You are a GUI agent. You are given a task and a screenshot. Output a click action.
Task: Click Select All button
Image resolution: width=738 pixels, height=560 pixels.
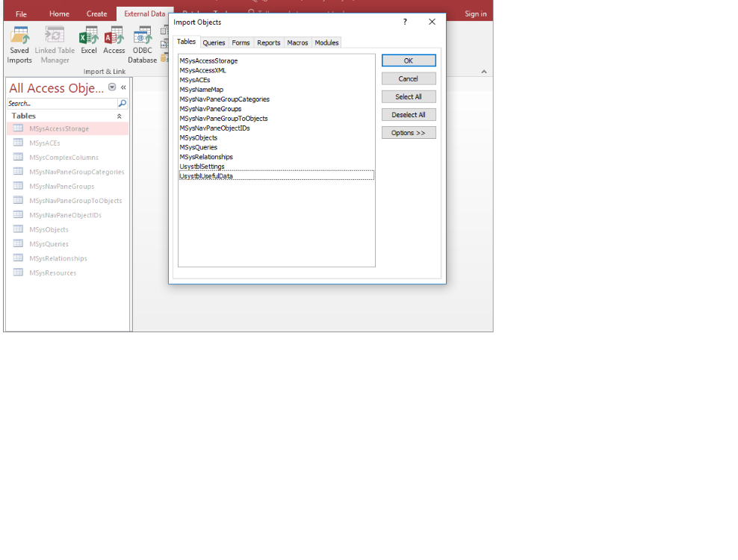coord(409,96)
